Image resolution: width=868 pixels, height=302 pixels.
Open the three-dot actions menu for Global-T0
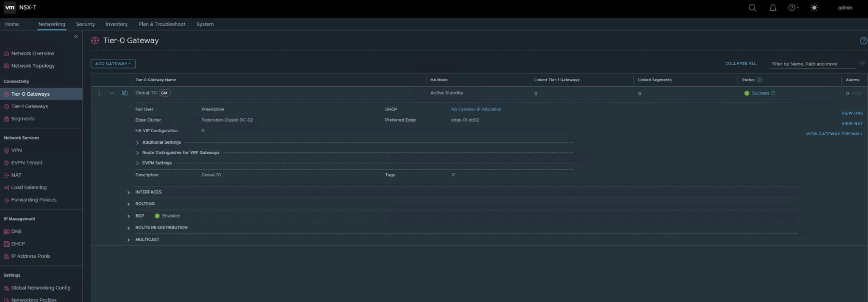[99, 93]
